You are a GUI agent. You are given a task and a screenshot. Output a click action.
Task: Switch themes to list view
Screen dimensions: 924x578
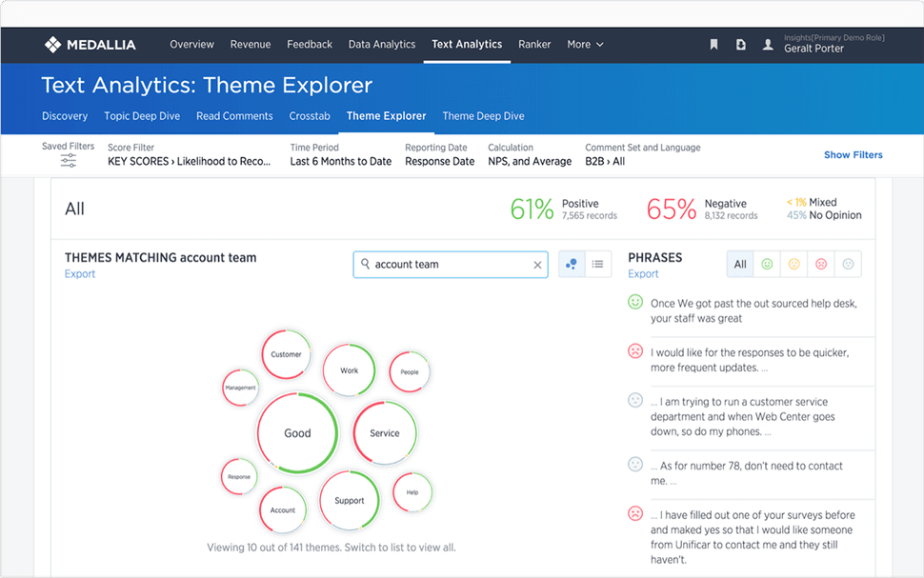(x=597, y=265)
